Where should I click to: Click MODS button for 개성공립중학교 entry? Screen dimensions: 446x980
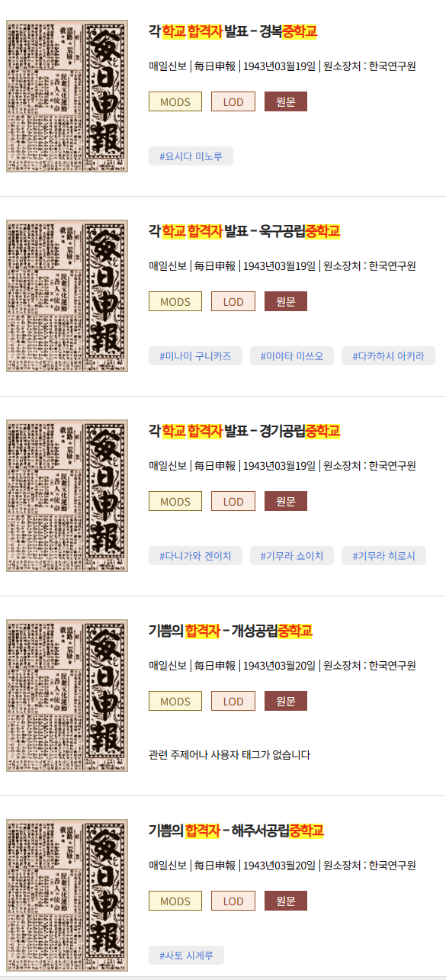coord(175,701)
